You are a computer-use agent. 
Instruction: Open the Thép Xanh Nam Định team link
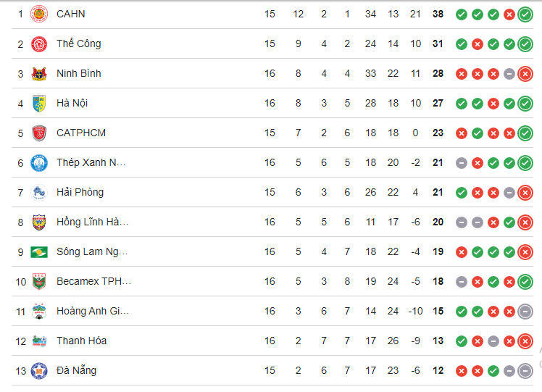coord(91,162)
